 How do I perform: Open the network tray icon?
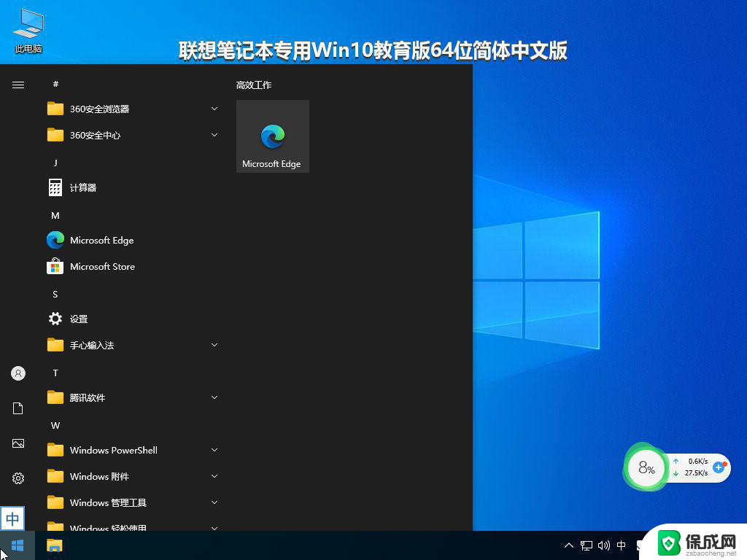pyautogui.click(x=587, y=545)
